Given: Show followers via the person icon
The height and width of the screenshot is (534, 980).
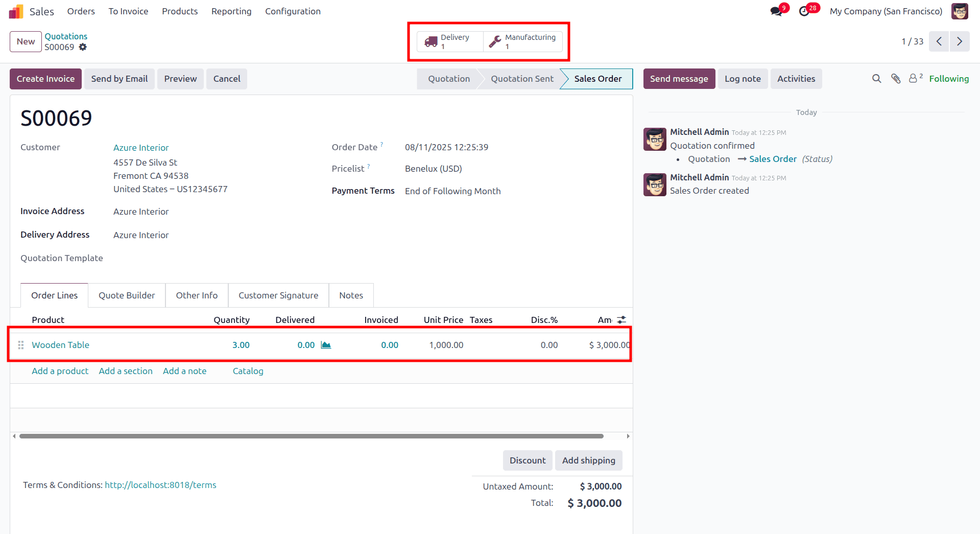Looking at the screenshot, I should point(915,78).
